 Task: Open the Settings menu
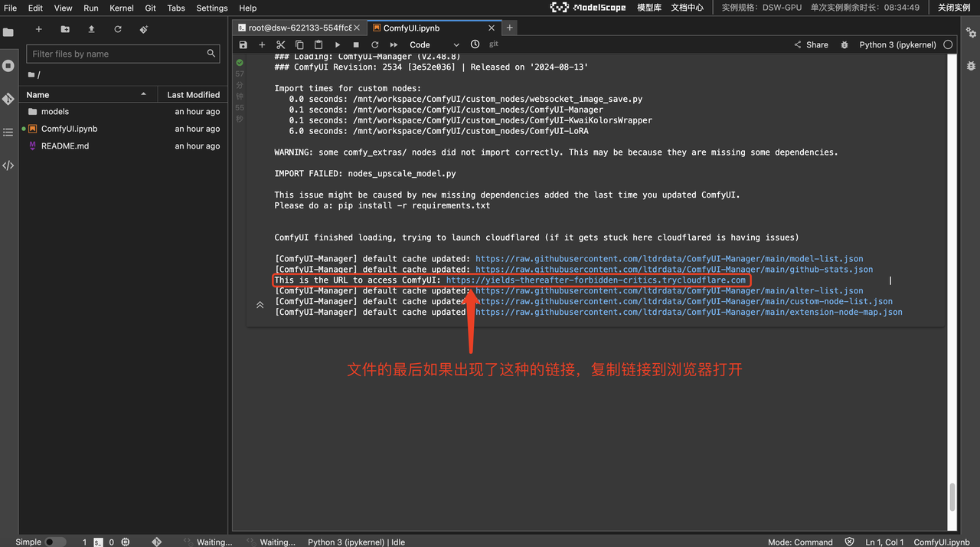[x=212, y=8]
